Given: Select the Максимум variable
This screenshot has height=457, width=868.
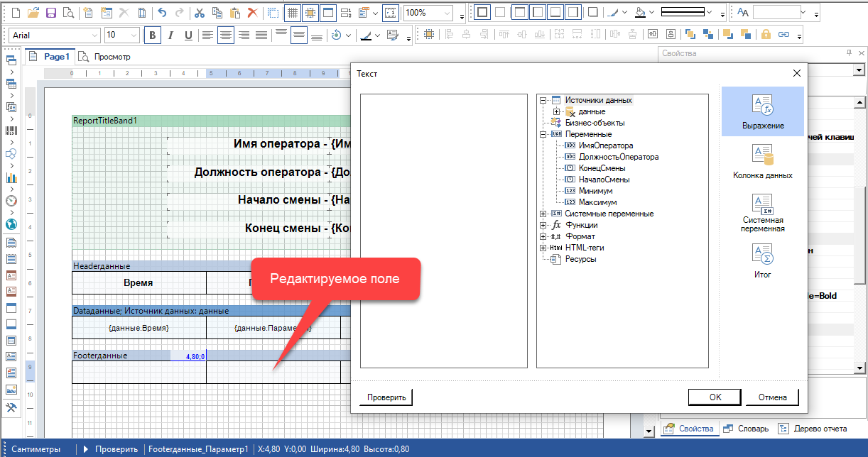Looking at the screenshot, I should click(x=598, y=202).
